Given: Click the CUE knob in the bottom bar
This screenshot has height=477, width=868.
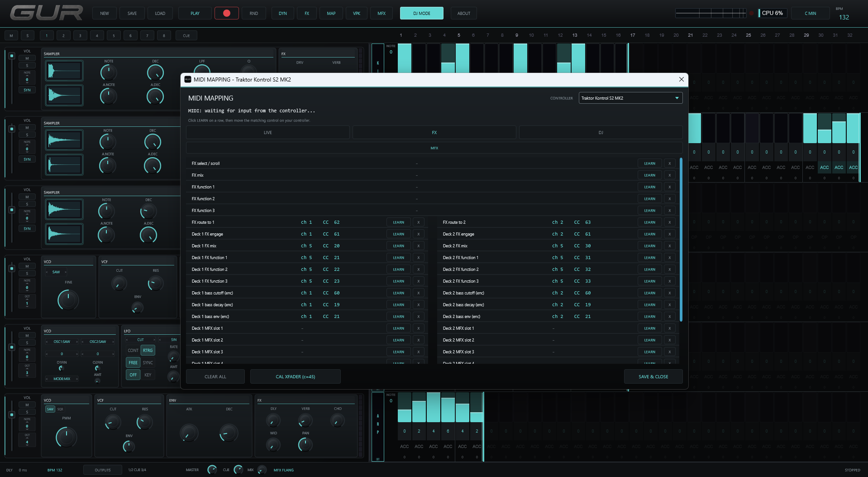Looking at the screenshot, I should tap(238, 470).
